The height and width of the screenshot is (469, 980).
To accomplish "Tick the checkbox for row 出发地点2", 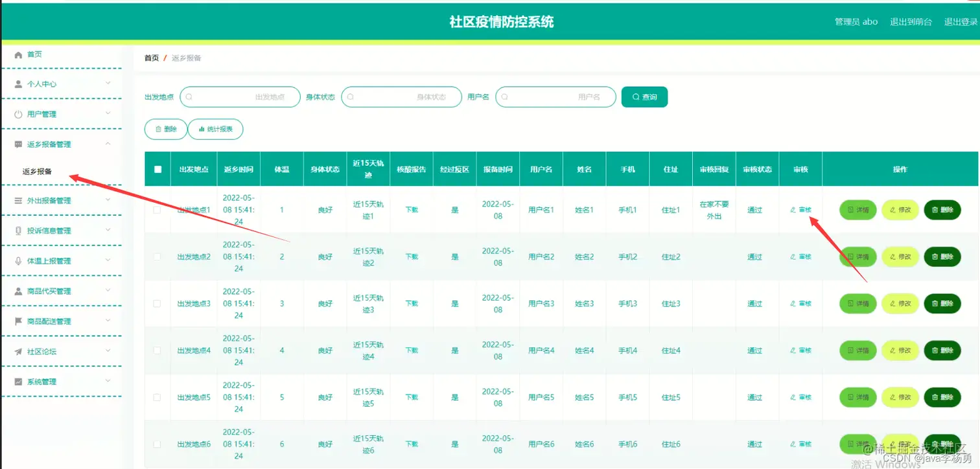I will (157, 257).
